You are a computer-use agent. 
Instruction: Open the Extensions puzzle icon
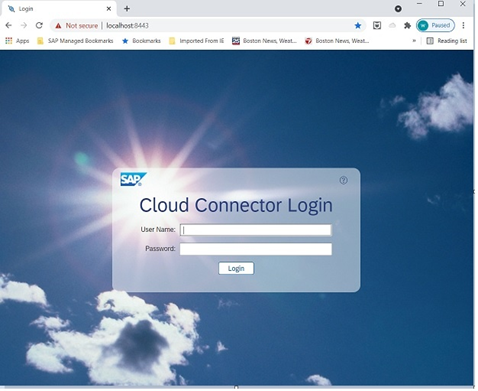(x=407, y=25)
